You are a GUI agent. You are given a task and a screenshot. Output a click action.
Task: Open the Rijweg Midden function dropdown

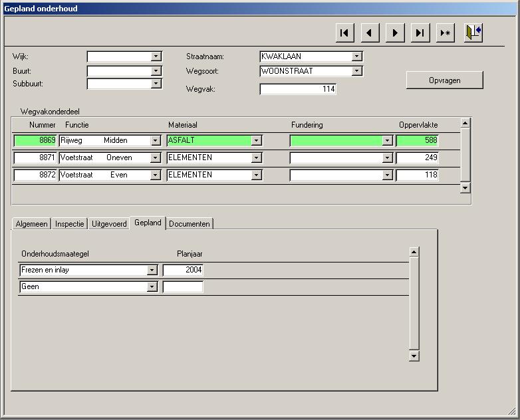155,140
